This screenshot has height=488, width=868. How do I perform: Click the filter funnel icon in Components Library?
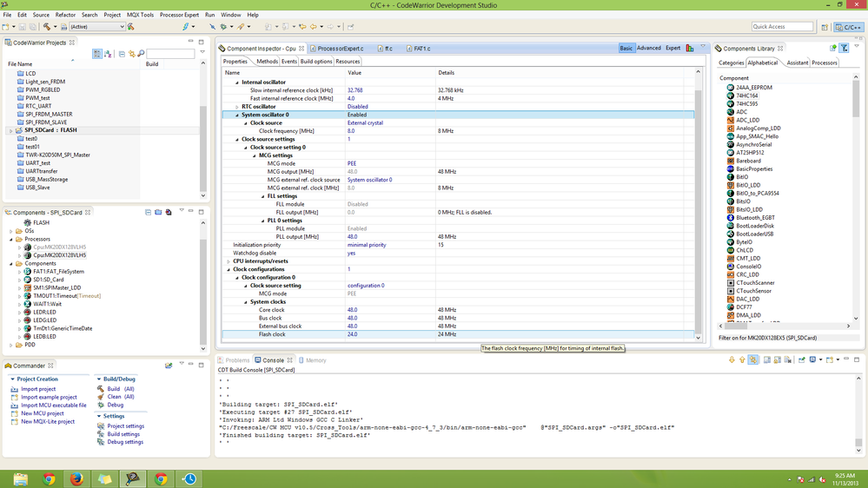(x=845, y=48)
